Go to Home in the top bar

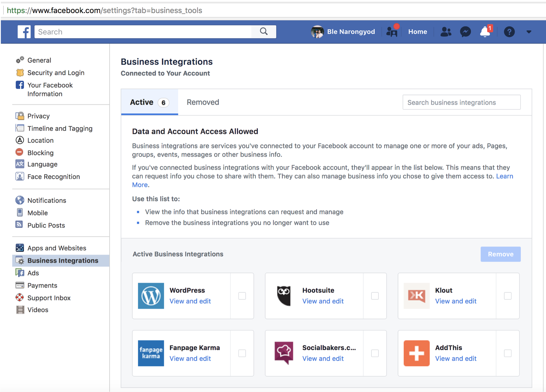[417, 32]
